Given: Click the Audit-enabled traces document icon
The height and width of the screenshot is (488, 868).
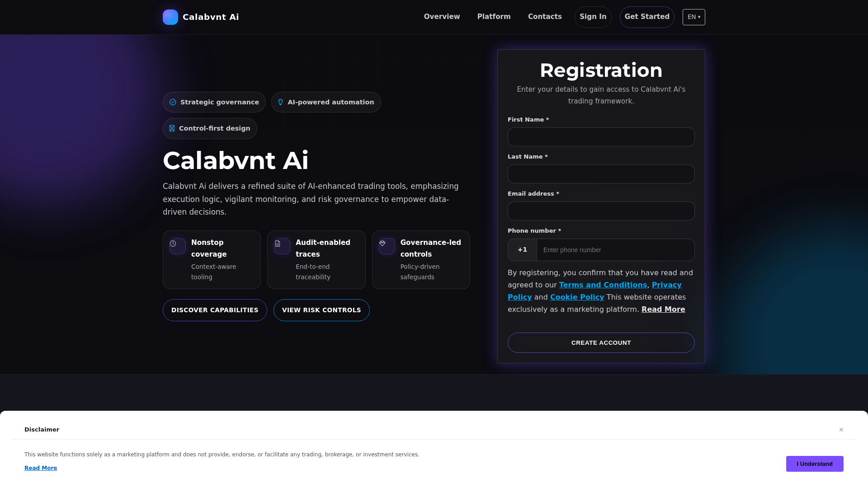Looking at the screenshot, I should pos(278,244).
